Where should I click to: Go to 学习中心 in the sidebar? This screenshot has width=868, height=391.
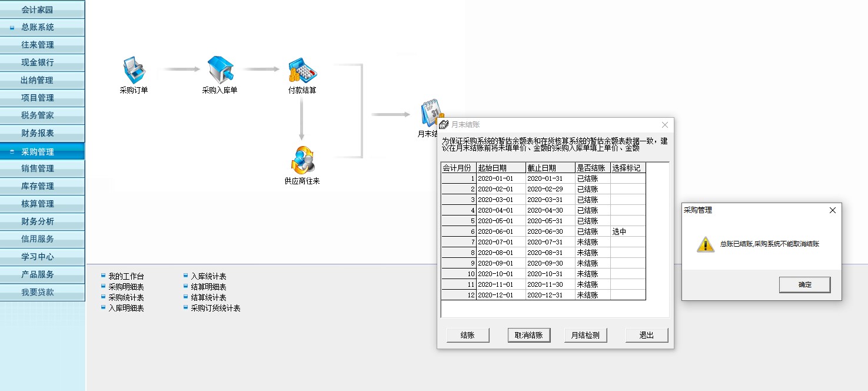pyautogui.click(x=42, y=257)
